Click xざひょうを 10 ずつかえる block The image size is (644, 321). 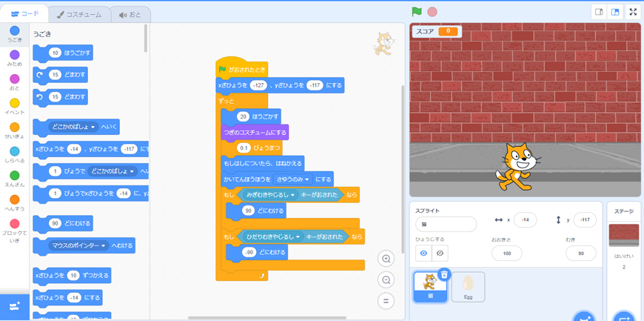click(72, 275)
